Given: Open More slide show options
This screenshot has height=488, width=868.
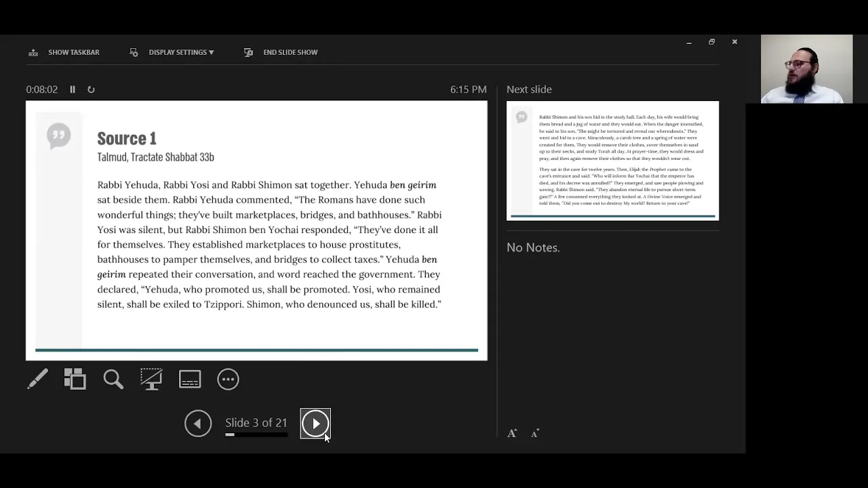Looking at the screenshot, I should pos(228,379).
